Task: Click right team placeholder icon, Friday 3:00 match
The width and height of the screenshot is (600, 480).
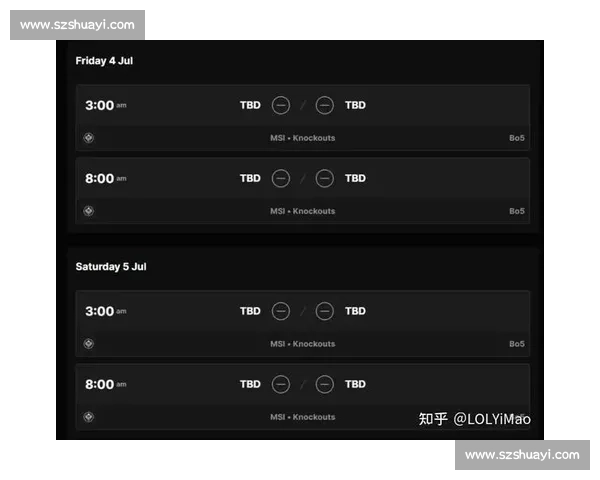Action: pos(324,105)
